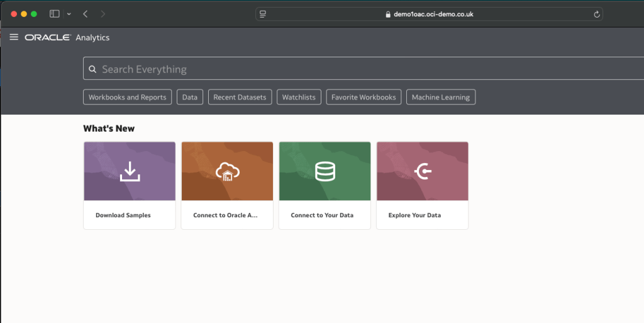Show Favorite Workbooks filter
The width and height of the screenshot is (644, 323).
[x=364, y=97]
